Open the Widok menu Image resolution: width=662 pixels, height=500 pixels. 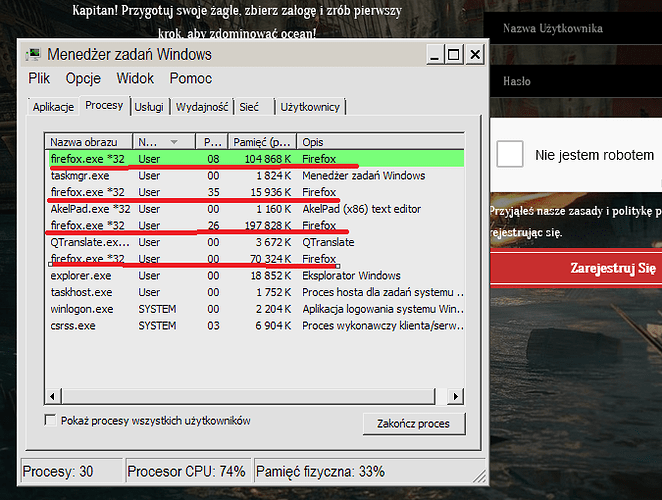(135, 79)
